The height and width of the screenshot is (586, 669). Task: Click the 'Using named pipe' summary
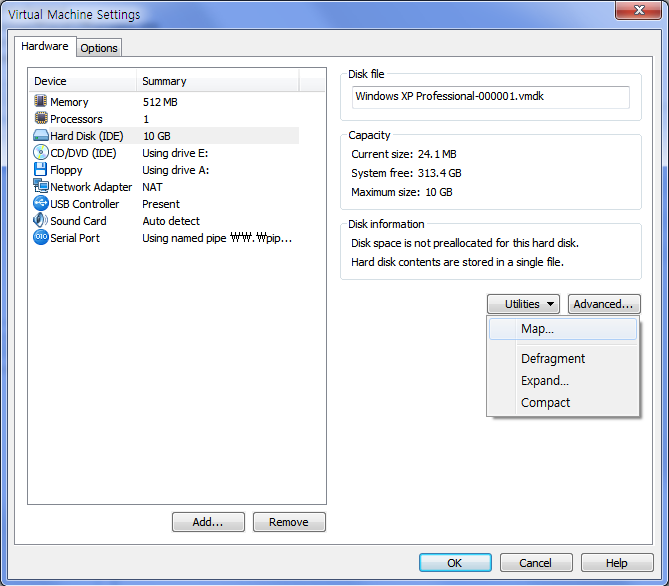217,238
